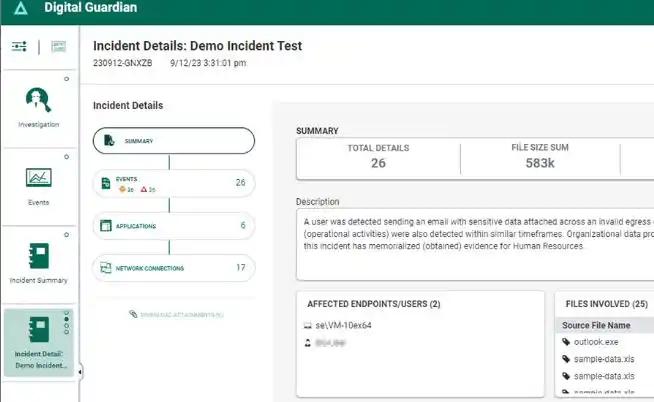
Task: Click the orange events severity badge
Action: (126, 189)
